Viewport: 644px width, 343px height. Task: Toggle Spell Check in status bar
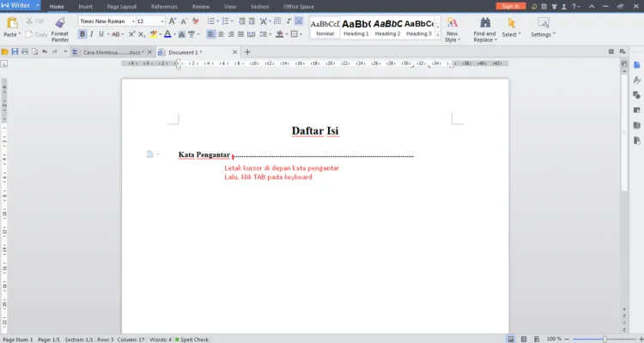[x=191, y=340]
